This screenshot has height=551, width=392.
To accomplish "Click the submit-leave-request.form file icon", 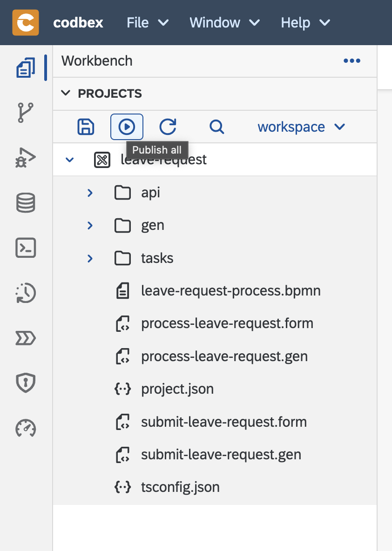I will click(123, 422).
